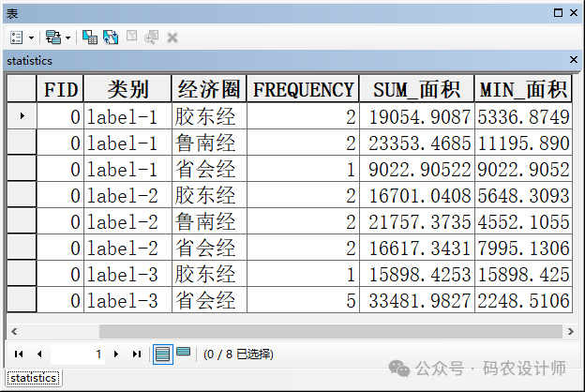
Task: Select the first row via row selector
Action: pyautogui.click(x=22, y=117)
